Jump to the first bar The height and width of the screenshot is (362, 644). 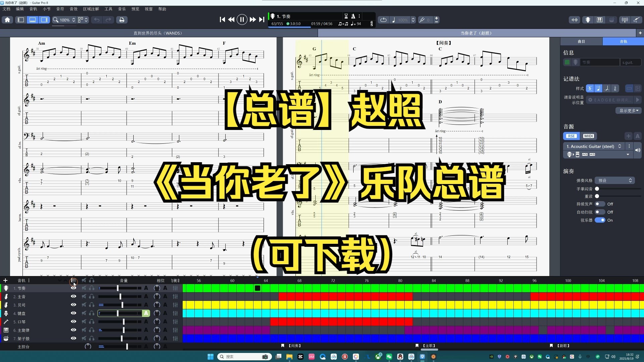[222, 20]
